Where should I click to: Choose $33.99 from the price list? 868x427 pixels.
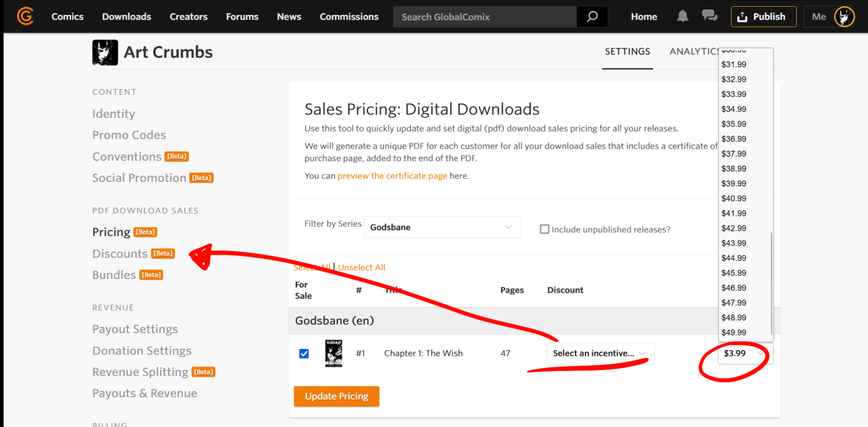[x=734, y=94]
